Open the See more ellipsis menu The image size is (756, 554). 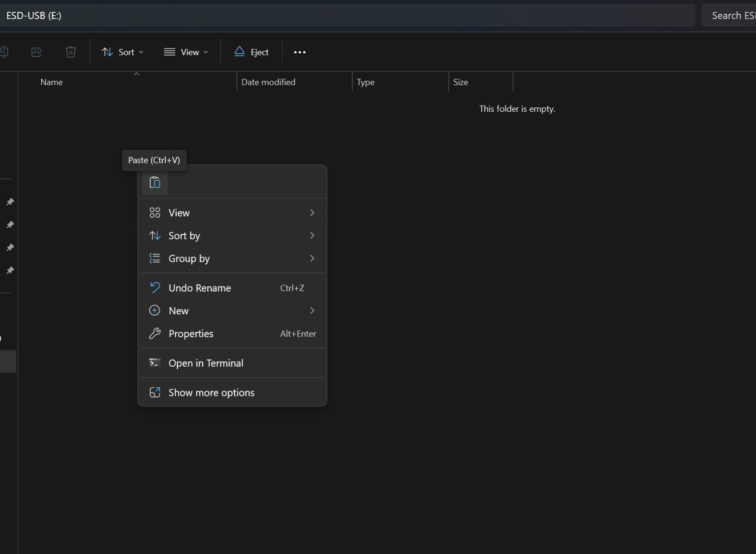[300, 52]
